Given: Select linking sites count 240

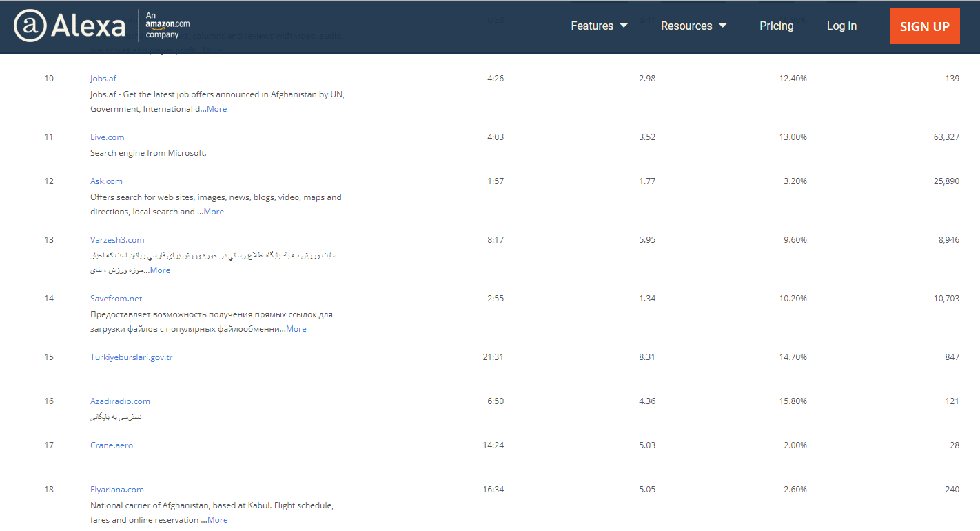Looking at the screenshot, I should pos(952,490).
